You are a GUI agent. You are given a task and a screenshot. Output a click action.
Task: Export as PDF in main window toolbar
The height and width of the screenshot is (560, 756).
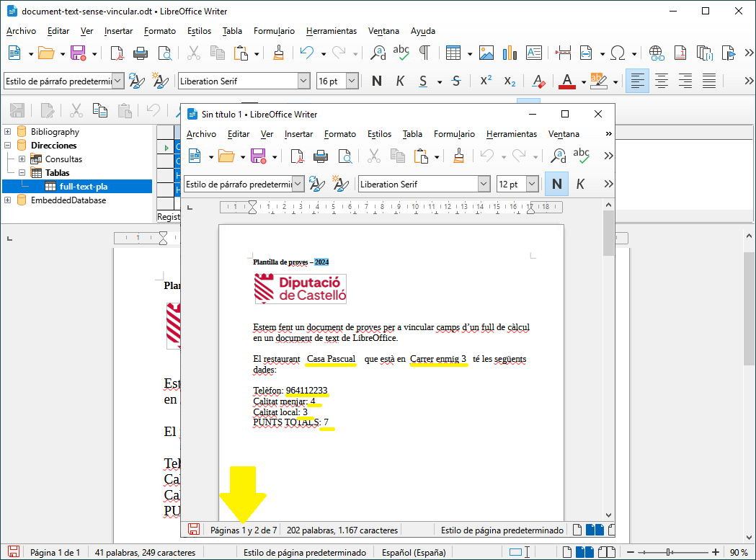(x=117, y=53)
